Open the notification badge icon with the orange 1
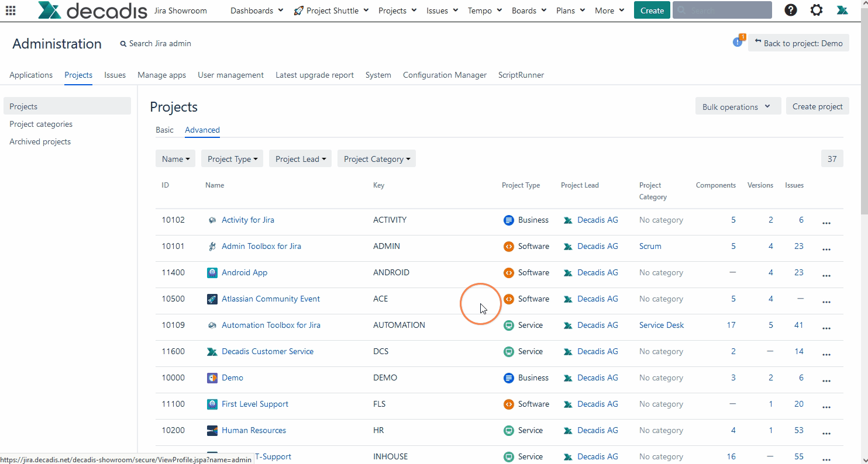Viewport: 868px width, 464px height. click(736, 41)
